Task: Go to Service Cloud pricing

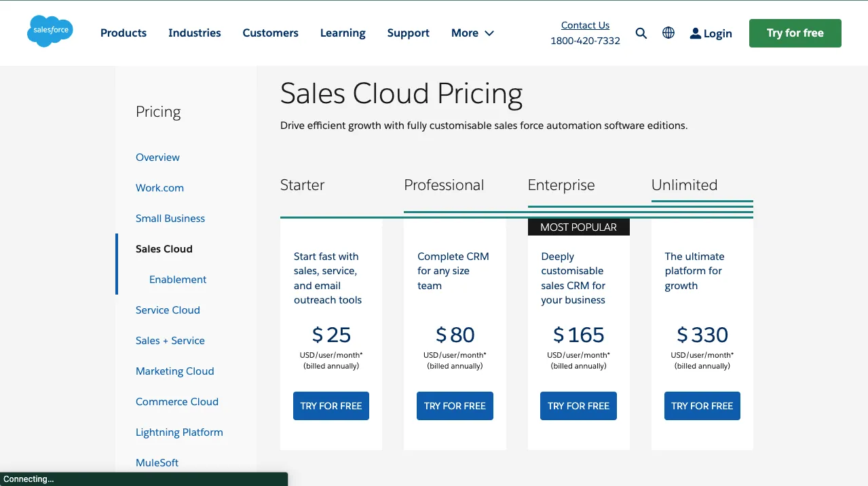Action: [x=168, y=310]
